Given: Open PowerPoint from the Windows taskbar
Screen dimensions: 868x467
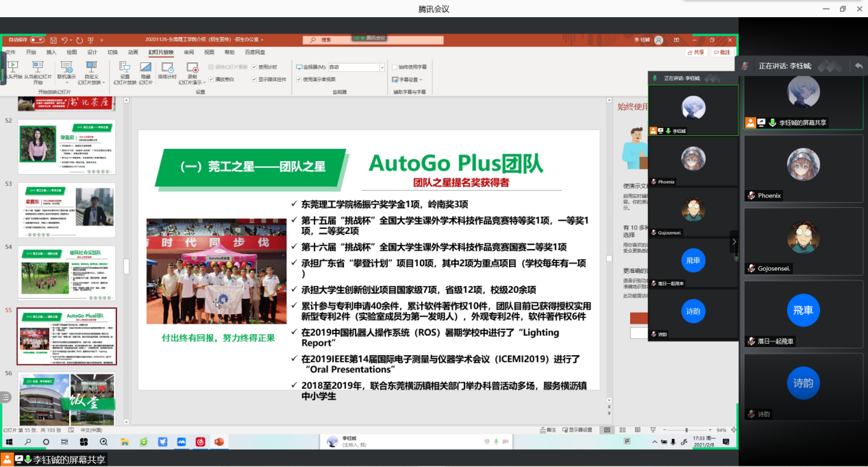Looking at the screenshot, I should (219, 442).
